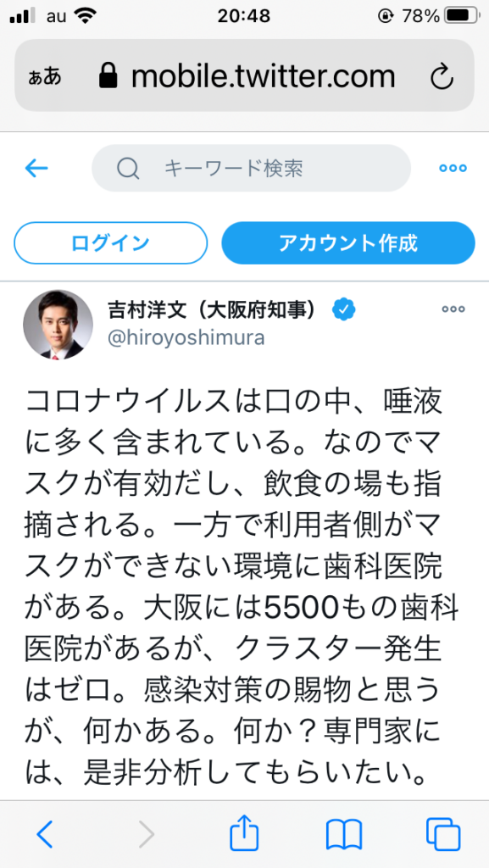Tap the blue verified badge
This screenshot has width=489, height=868.
coord(343,310)
